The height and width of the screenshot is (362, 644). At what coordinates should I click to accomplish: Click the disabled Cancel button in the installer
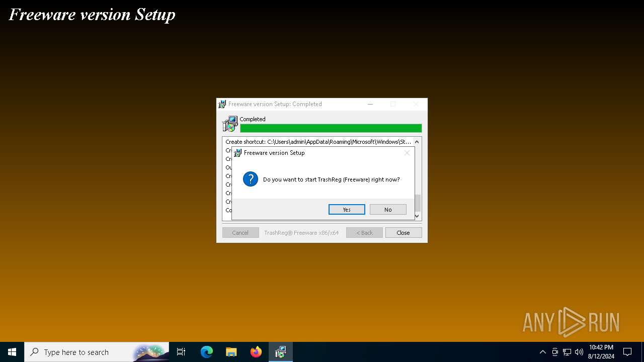click(x=240, y=233)
